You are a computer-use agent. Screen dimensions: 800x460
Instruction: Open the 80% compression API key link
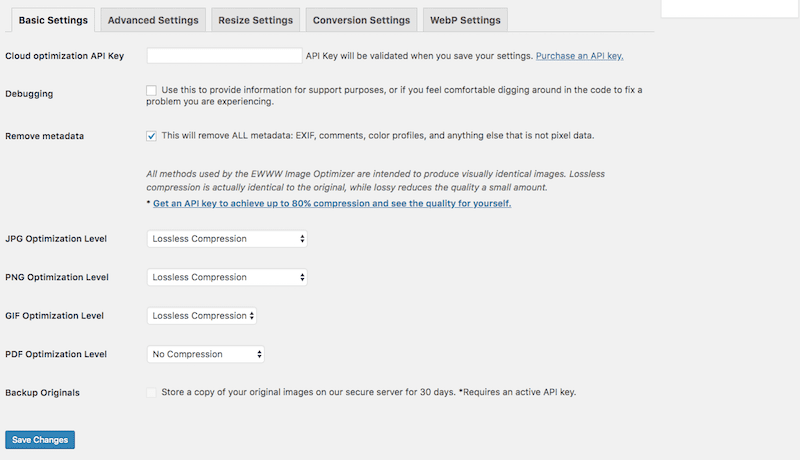(332, 203)
